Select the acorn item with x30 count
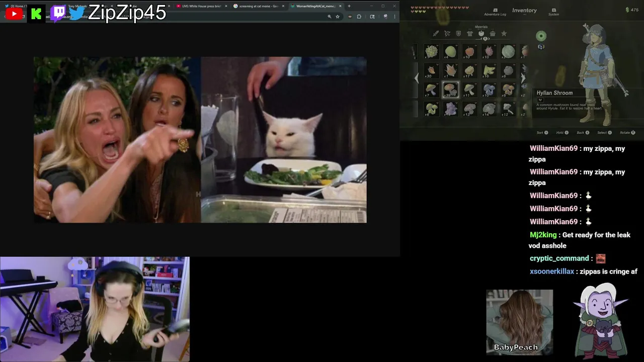 pyautogui.click(x=431, y=70)
